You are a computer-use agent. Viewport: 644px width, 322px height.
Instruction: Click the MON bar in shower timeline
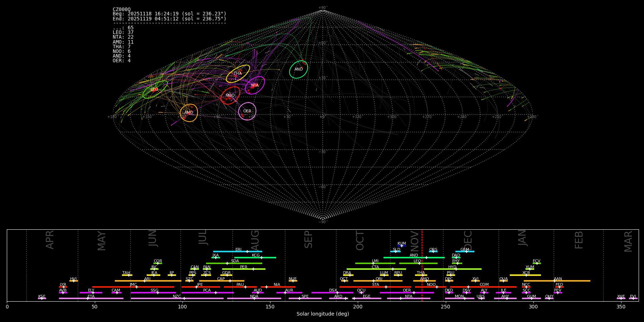pos(459,298)
